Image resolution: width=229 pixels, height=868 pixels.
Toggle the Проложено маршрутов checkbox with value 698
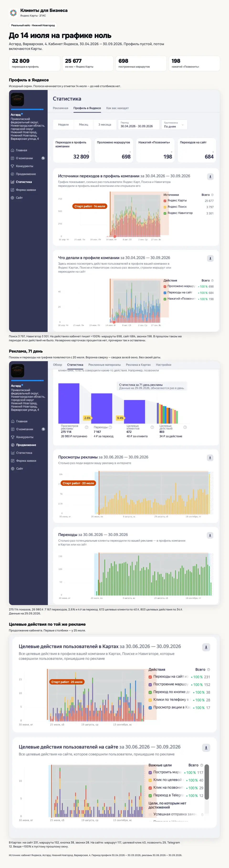tap(165, 286)
